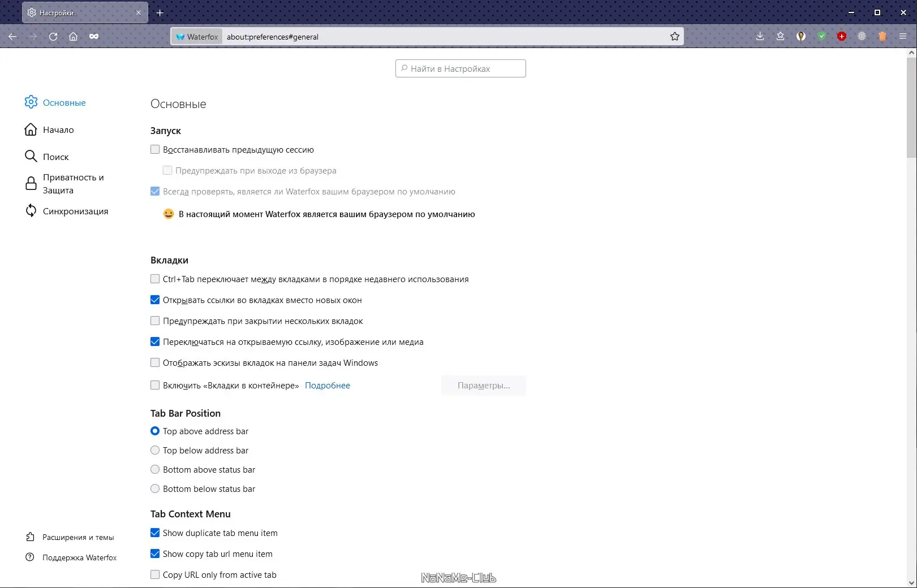
Task: Open the home page via house icon
Action: coord(74,37)
